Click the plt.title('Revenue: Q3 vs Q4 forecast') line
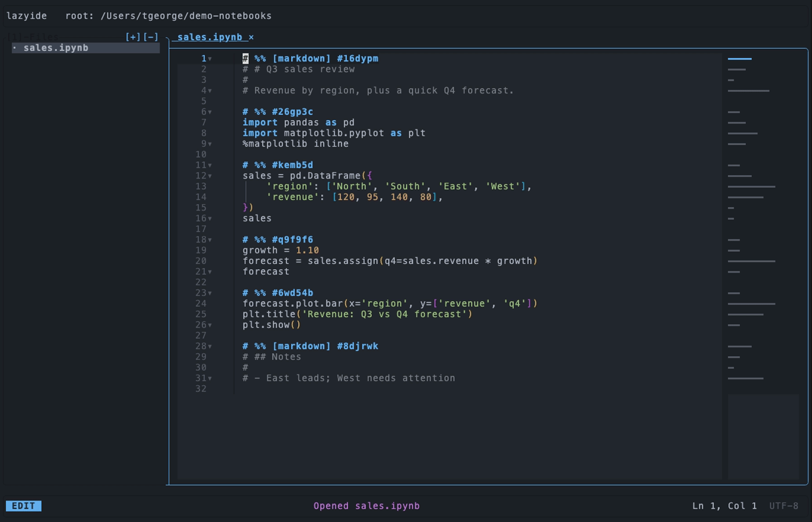The height and width of the screenshot is (522, 812). [358, 314]
